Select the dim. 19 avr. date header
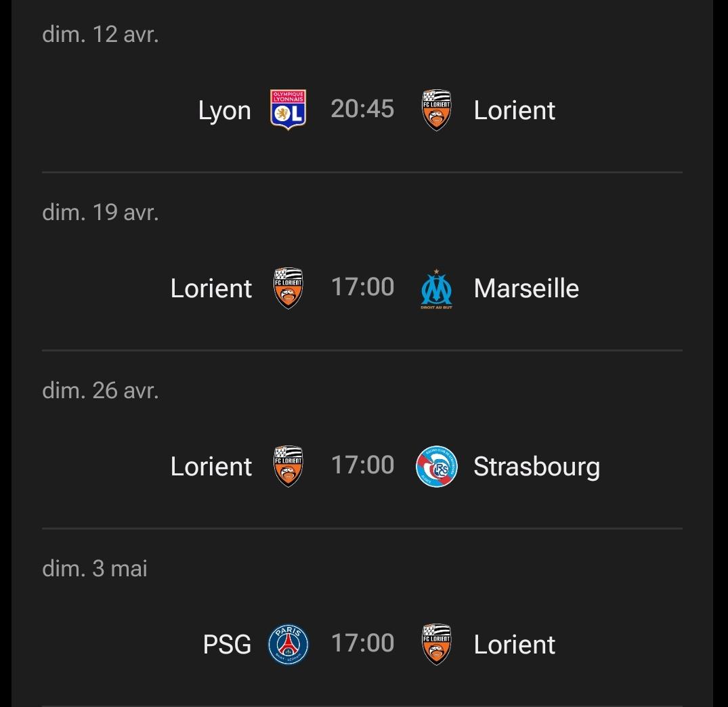728x707 pixels. 100,212
